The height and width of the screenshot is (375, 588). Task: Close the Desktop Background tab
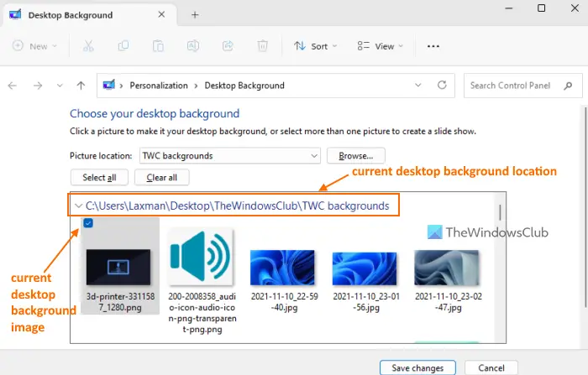point(161,14)
